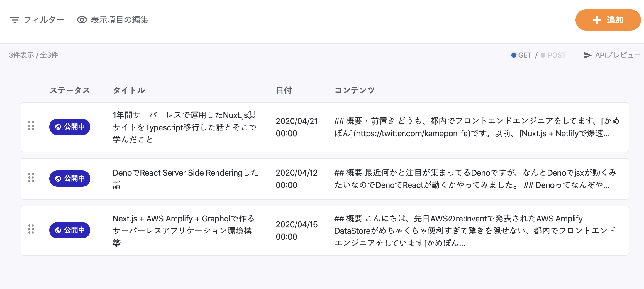644x289 pixels.
Task: Click the eye icon for 表示項目の編集
Action: [x=82, y=20]
